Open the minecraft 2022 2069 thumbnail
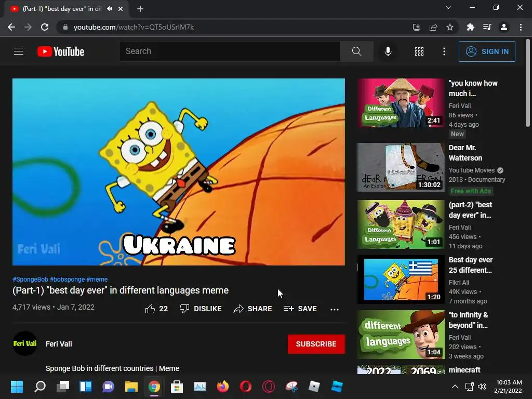The width and height of the screenshot is (532, 399). [401, 370]
